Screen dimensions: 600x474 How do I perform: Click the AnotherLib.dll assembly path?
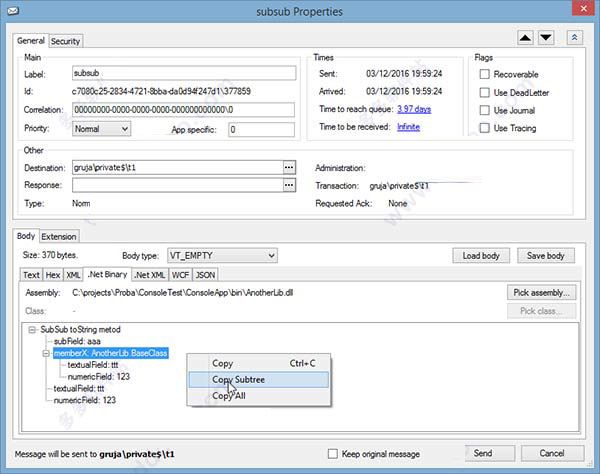(183, 293)
